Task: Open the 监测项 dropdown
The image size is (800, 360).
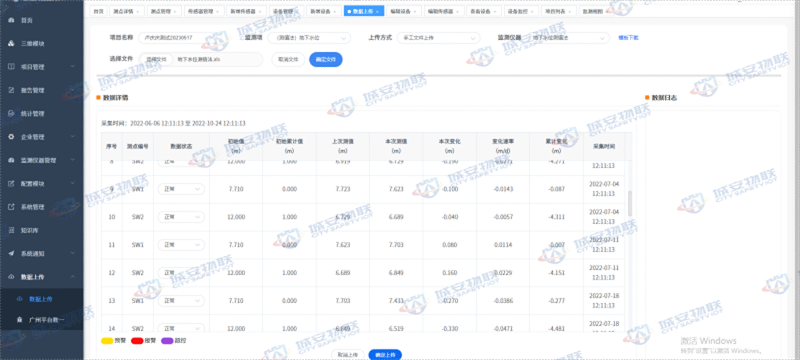Action: 310,38
